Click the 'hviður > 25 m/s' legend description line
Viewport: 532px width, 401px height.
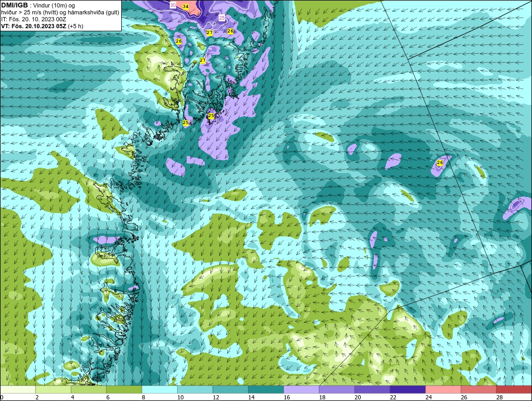point(60,13)
